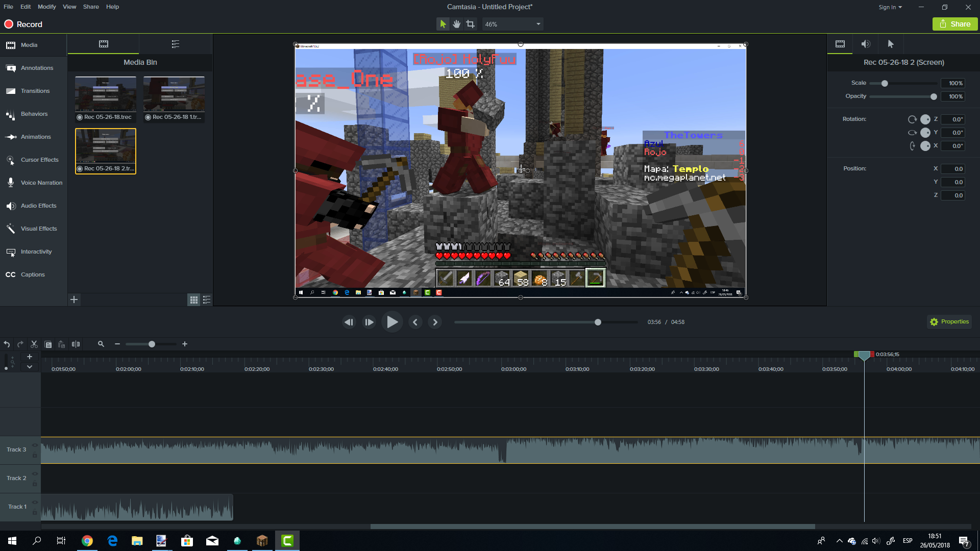Click the green Share button
980x551 pixels.
click(x=955, y=24)
